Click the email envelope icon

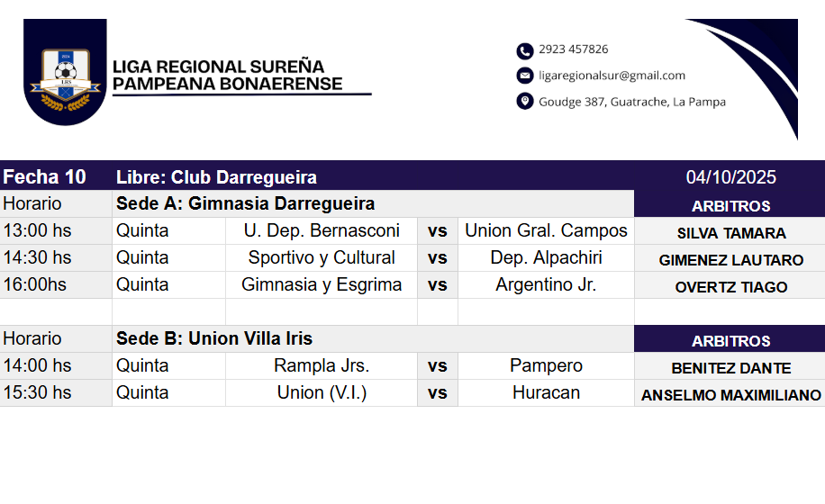[524, 76]
